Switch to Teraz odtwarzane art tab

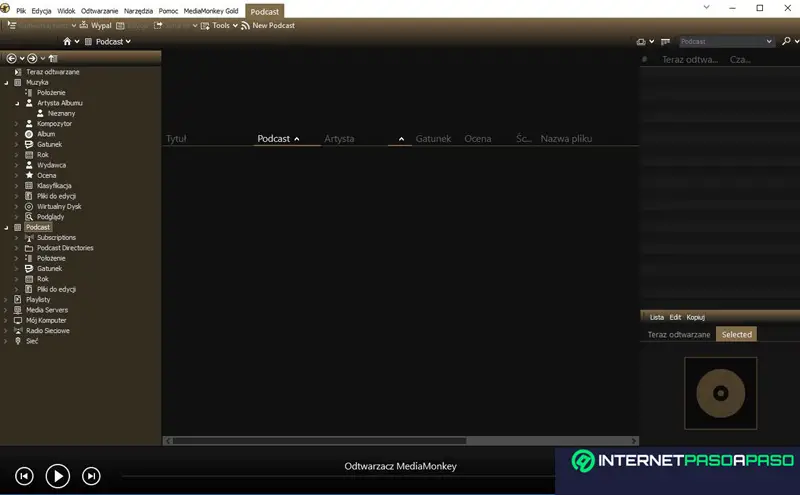tap(679, 334)
